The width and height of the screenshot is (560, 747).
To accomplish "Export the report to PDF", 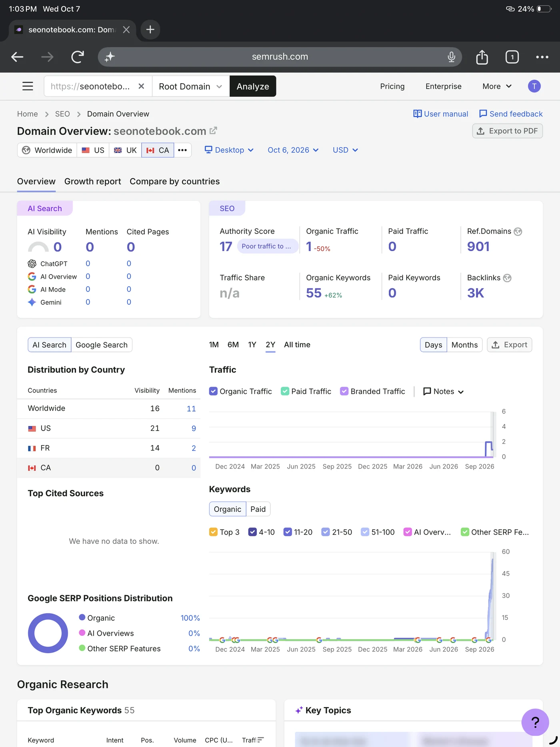I will point(507,131).
